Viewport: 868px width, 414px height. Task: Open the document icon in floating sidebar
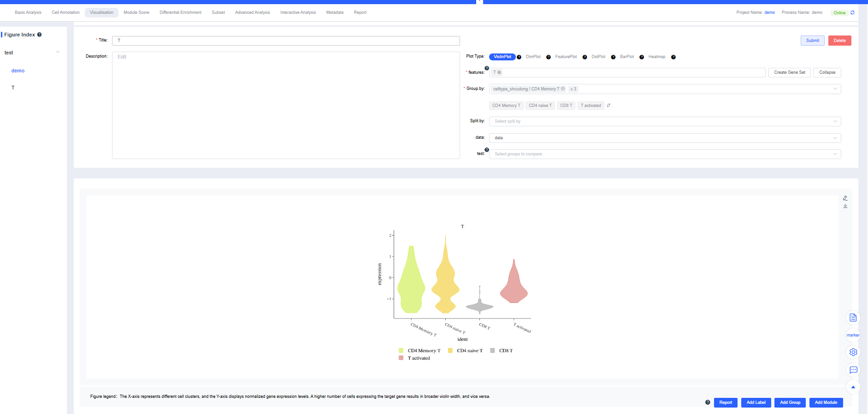pyautogui.click(x=853, y=318)
